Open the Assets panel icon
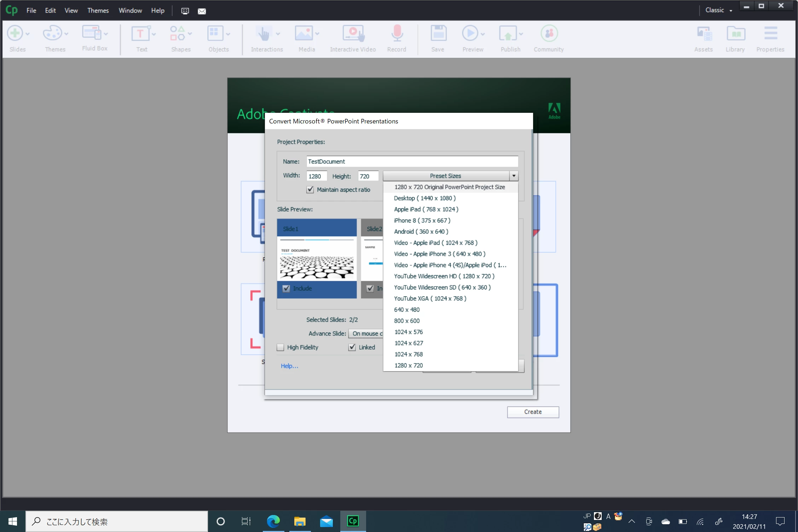 pos(703,34)
